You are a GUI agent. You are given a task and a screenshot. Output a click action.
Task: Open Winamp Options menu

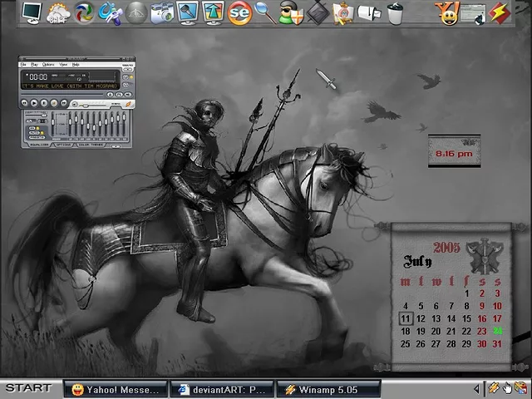tap(48, 64)
